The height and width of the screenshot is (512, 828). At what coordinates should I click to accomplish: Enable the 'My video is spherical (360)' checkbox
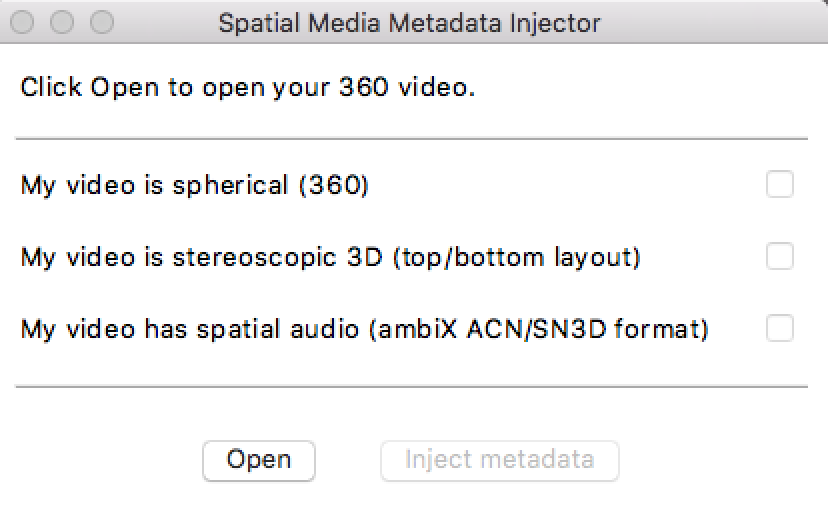coord(779,184)
